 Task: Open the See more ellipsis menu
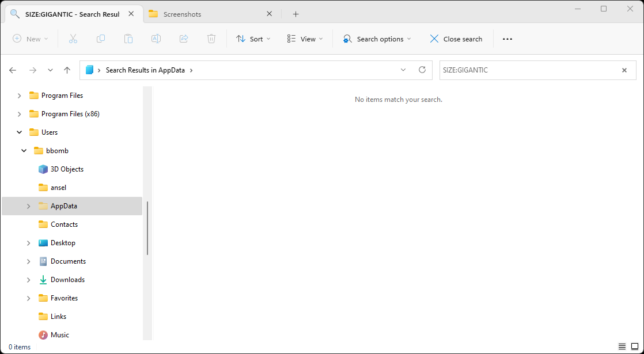[507, 39]
